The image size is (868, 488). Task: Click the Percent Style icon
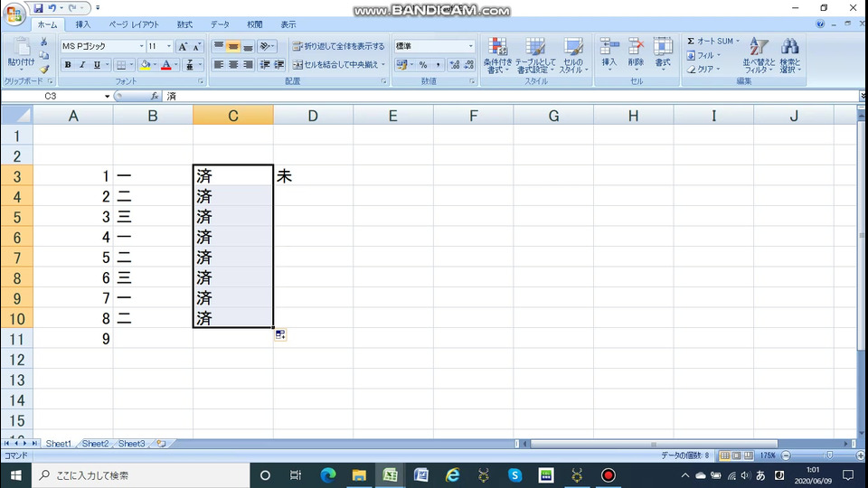point(423,65)
